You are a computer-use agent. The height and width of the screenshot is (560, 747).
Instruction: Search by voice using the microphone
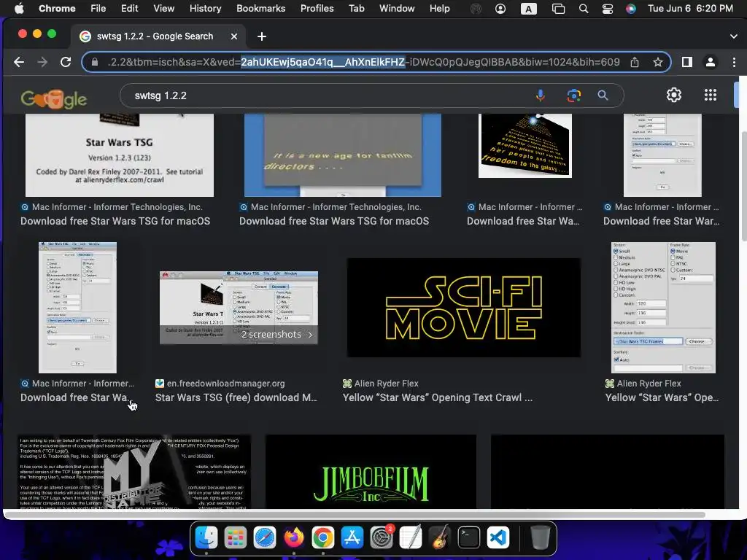pos(541,96)
